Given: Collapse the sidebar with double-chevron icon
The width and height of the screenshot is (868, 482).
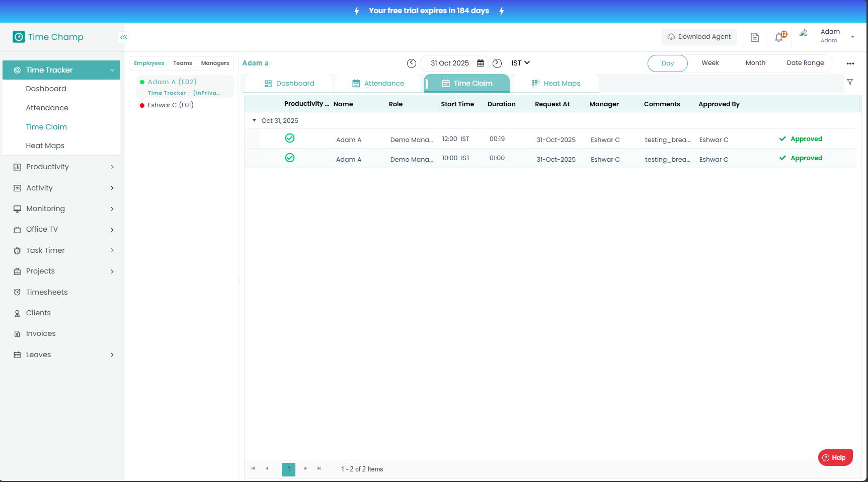Looking at the screenshot, I should pos(123,37).
